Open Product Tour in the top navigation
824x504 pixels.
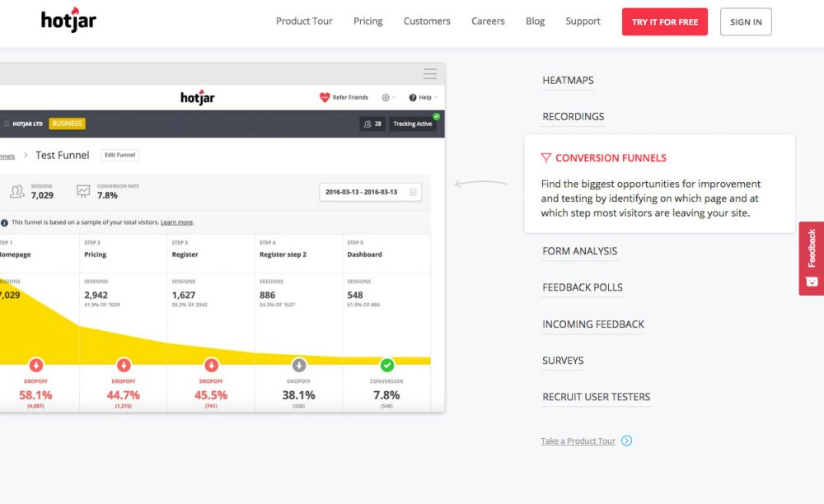(x=304, y=21)
